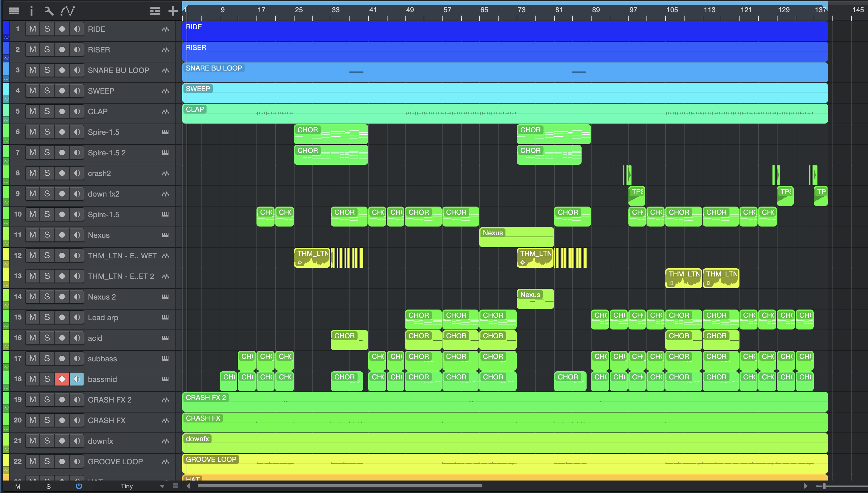Image resolution: width=868 pixels, height=493 pixels.
Task: Solo the downfx track
Action: coord(47,441)
